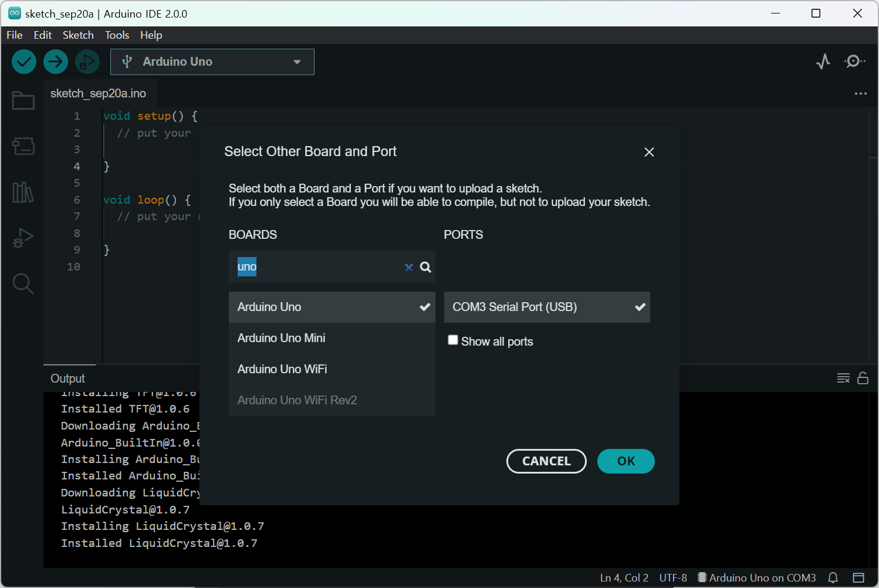Select Arduino Uno in boards list

pos(332,307)
